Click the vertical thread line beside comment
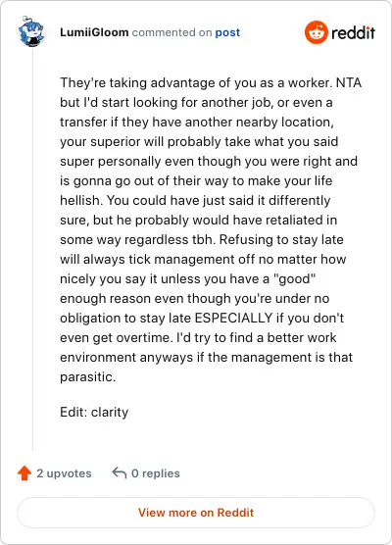This screenshot has height=545, width=392. tap(32, 249)
